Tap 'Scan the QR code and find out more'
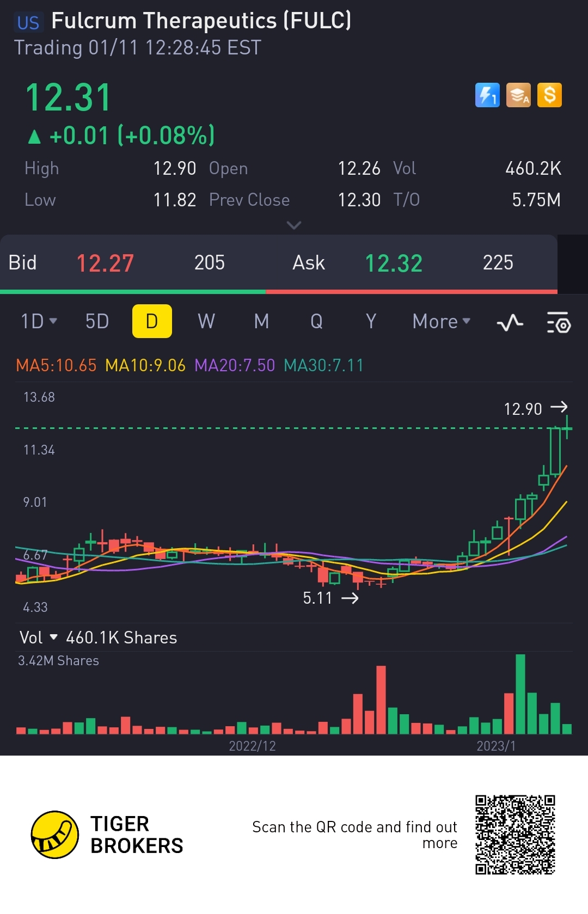This screenshot has width=588, height=914. [354, 835]
